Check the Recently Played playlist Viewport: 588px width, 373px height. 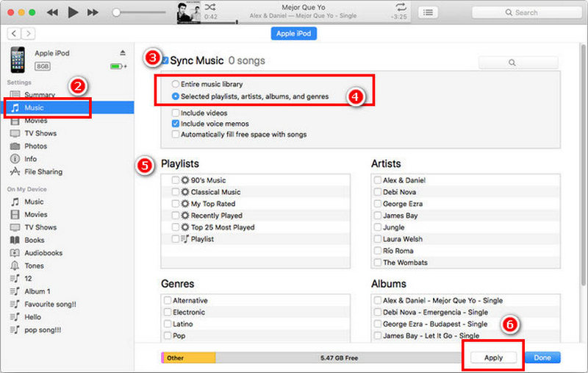pyautogui.click(x=175, y=216)
